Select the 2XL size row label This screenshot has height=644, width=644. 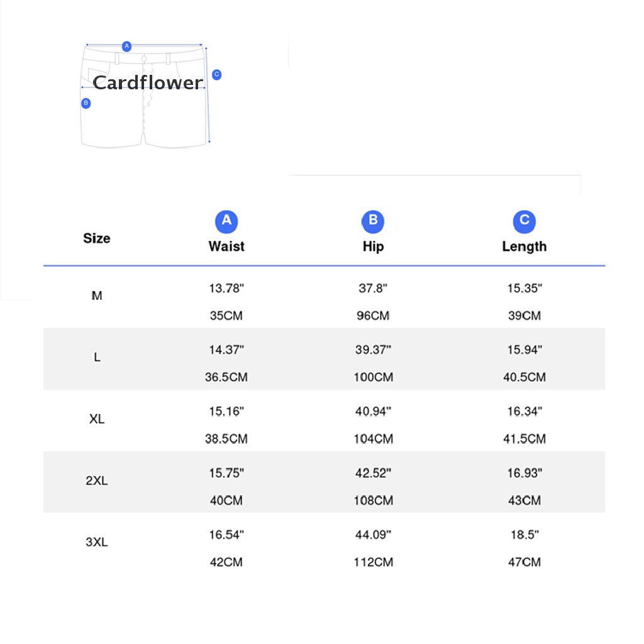97,480
